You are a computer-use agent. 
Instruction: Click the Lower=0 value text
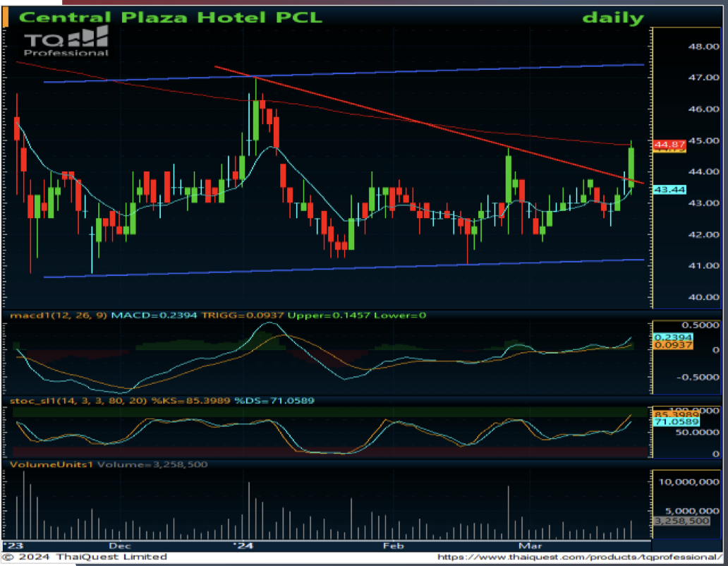pyautogui.click(x=400, y=315)
